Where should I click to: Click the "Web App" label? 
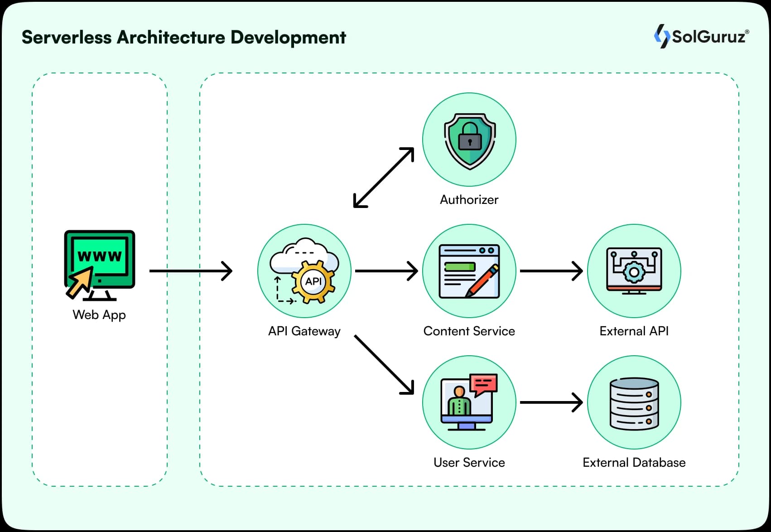coord(99,315)
